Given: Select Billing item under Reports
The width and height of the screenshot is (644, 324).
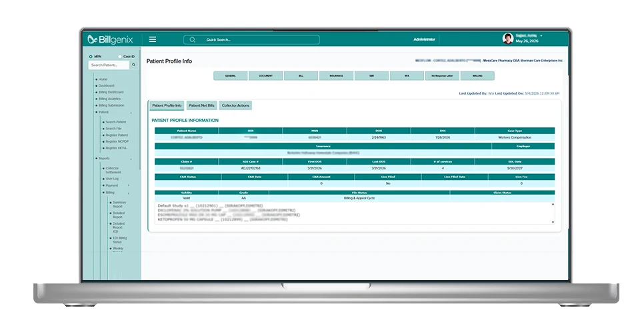Looking at the screenshot, I should click(x=110, y=193).
